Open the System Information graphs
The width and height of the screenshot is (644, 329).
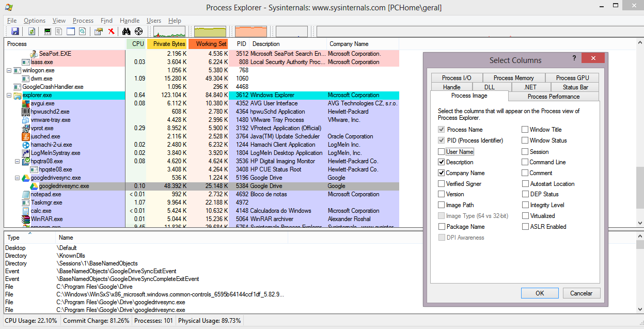(x=48, y=31)
